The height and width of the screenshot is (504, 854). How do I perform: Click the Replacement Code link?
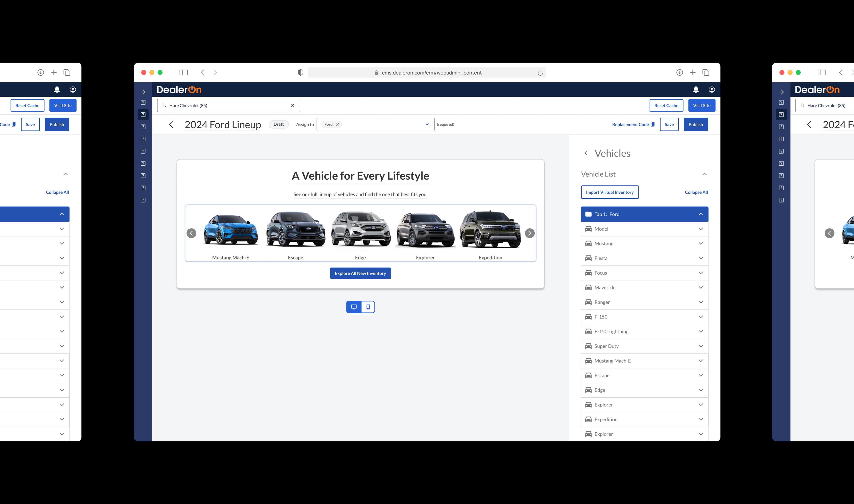coord(630,125)
